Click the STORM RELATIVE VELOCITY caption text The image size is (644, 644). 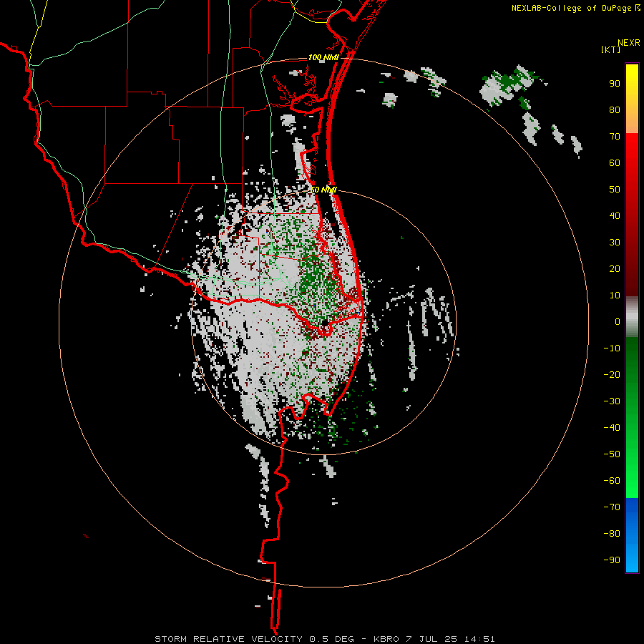(229, 639)
